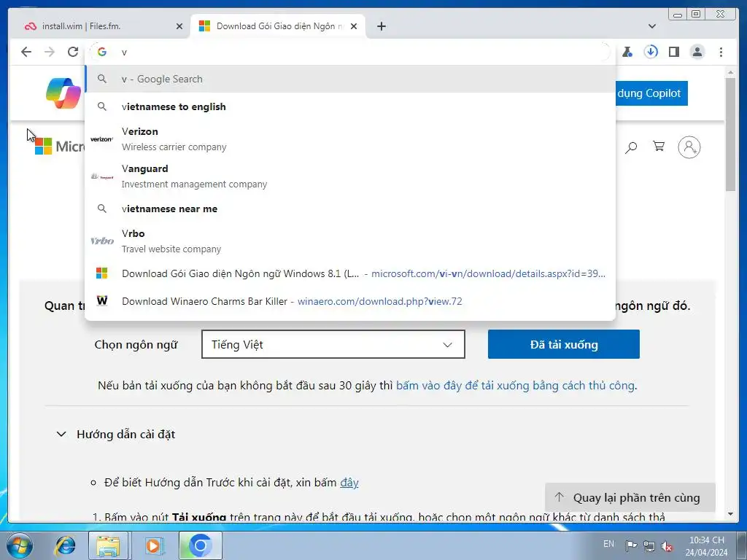Click the taskbar clock showing 10:34 CH
This screenshot has height=560, width=747.
[x=706, y=546]
